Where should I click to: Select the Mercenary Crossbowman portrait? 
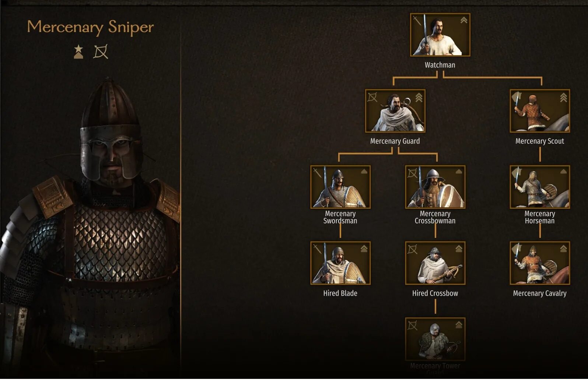pos(435,187)
